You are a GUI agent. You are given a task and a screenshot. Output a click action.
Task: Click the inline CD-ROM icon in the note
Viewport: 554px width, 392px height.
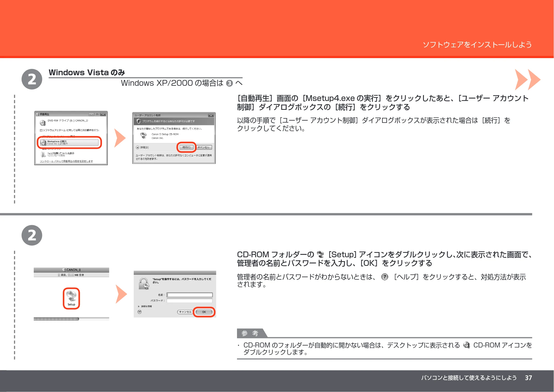467,345
